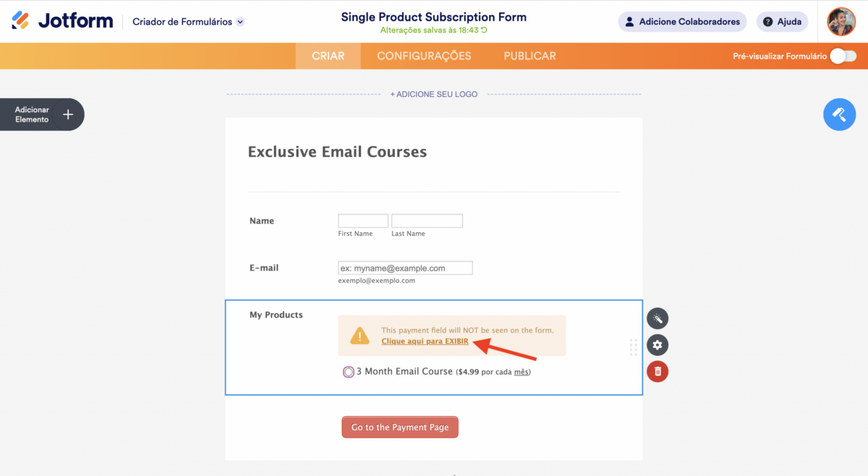Click the payment field wizard wand icon
The image size is (868, 476).
658,318
